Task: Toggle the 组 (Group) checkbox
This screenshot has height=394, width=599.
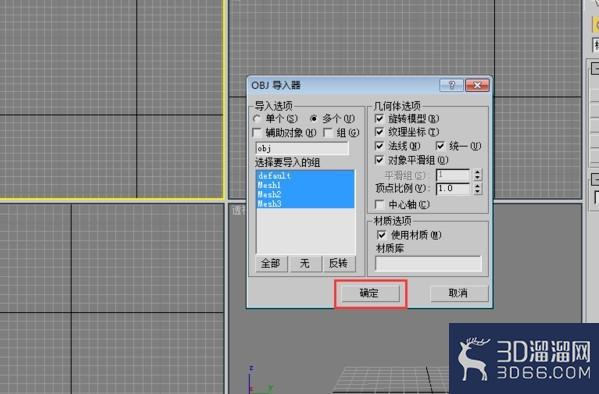Action: [328, 133]
